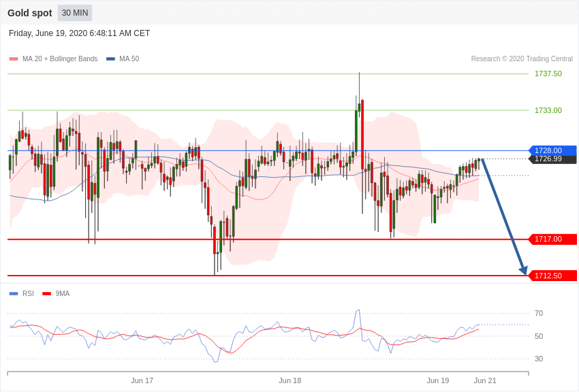Click the Jun 17 date axis label
This screenshot has height=392, width=579.
142,380
